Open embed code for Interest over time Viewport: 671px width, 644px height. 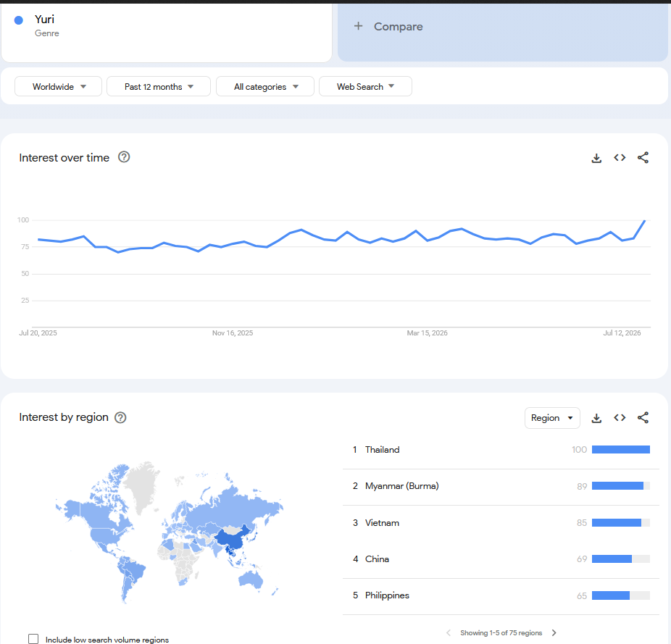click(620, 157)
